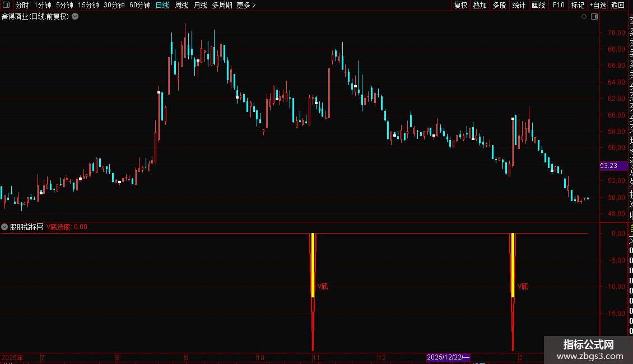This screenshot has width=633, height=364.
Task: Click the month 9 label on the time axis
Action: click(x=187, y=357)
